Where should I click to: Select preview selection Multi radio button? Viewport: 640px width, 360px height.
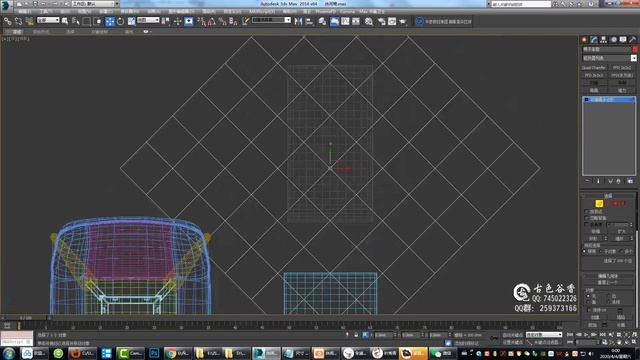coord(622,251)
